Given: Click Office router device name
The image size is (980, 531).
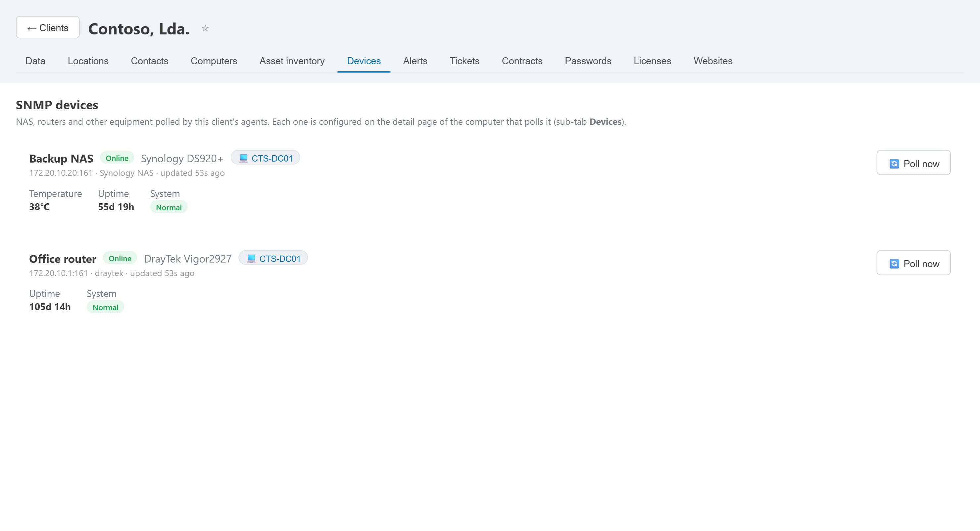Looking at the screenshot, I should click(x=63, y=259).
